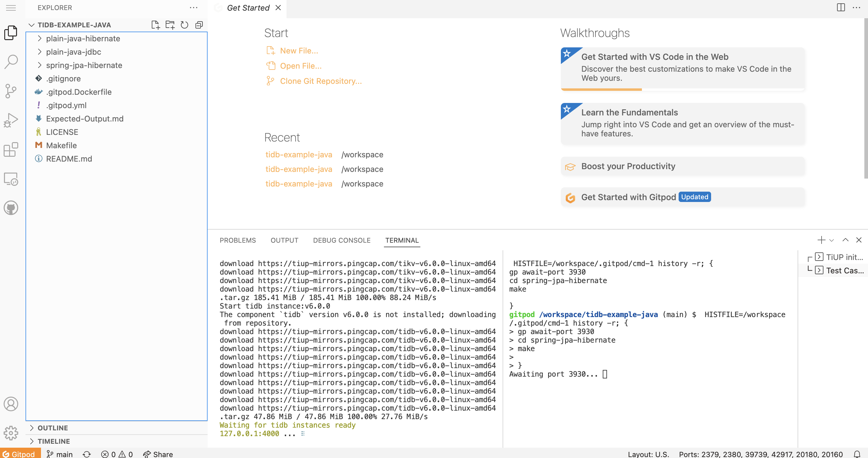The image size is (868, 458).
Task: Open Remote Explorer view
Action: [11, 179]
